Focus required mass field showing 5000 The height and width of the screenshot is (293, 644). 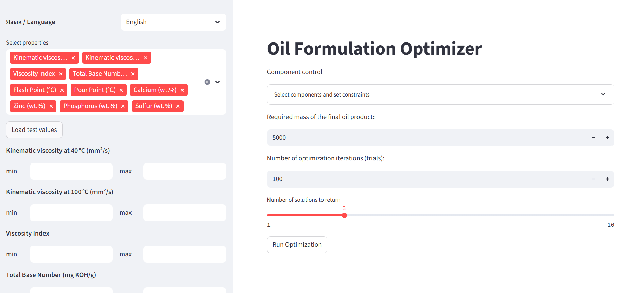click(427, 138)
